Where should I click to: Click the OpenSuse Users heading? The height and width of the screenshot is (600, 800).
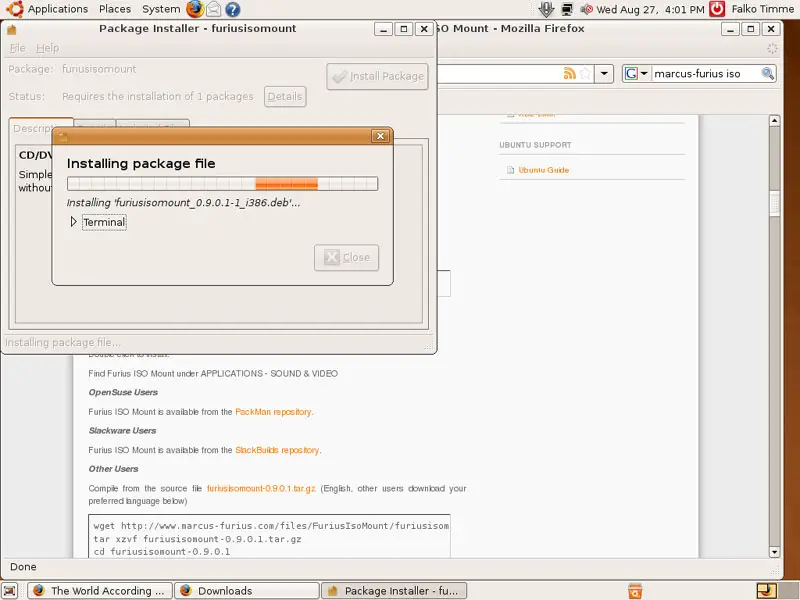coord(123,392)
